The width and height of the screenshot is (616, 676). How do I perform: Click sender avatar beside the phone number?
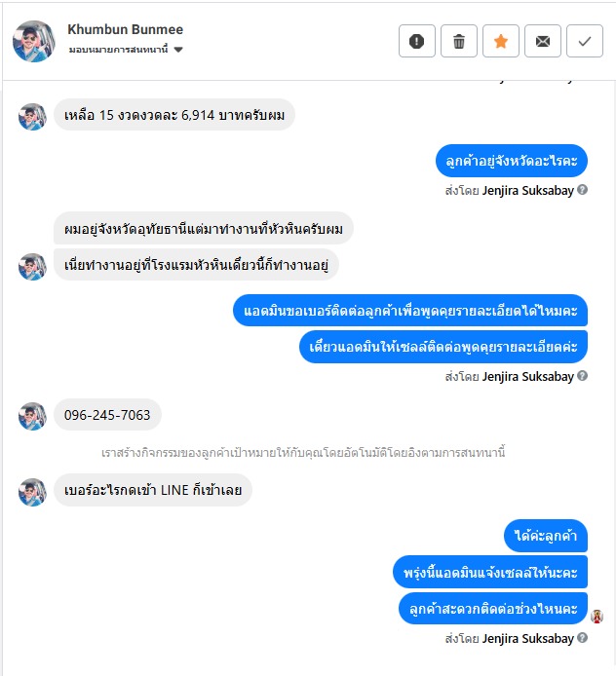(32, 417)
